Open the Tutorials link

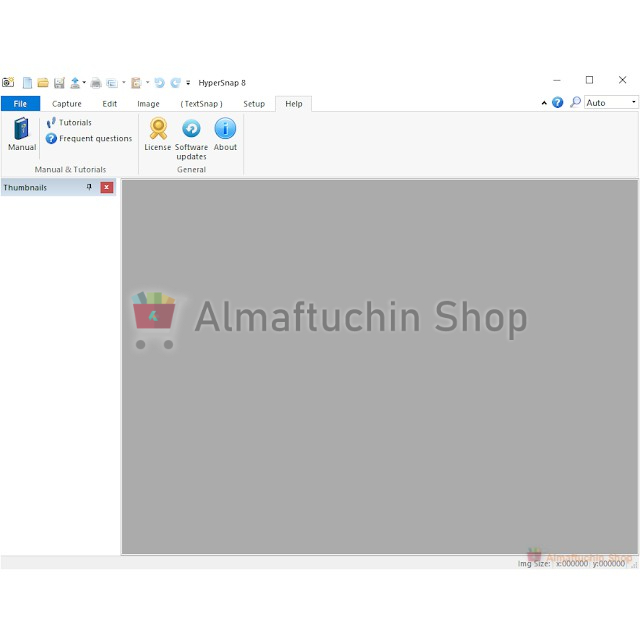pyautogui.click(x=75, y=123)
